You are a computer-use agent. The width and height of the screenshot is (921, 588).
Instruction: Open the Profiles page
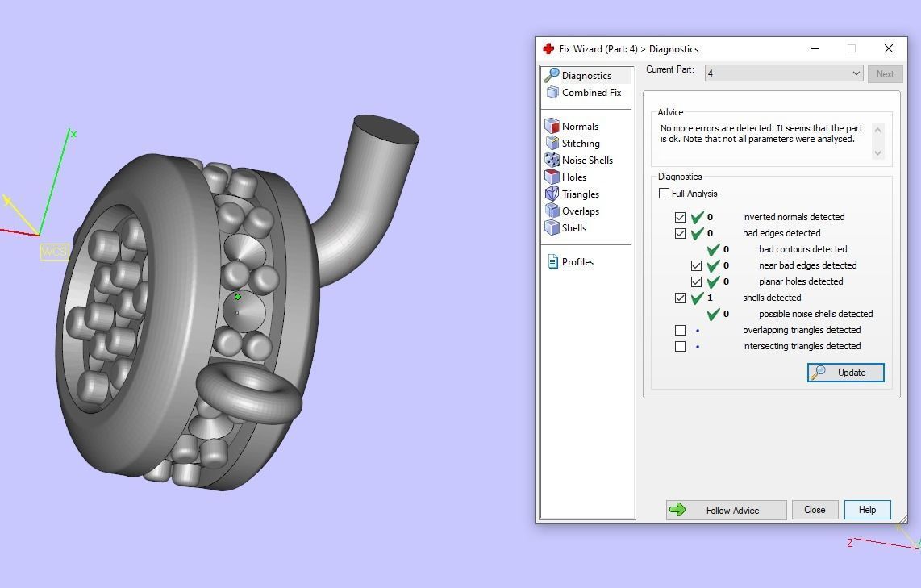[x=577, y=261]
